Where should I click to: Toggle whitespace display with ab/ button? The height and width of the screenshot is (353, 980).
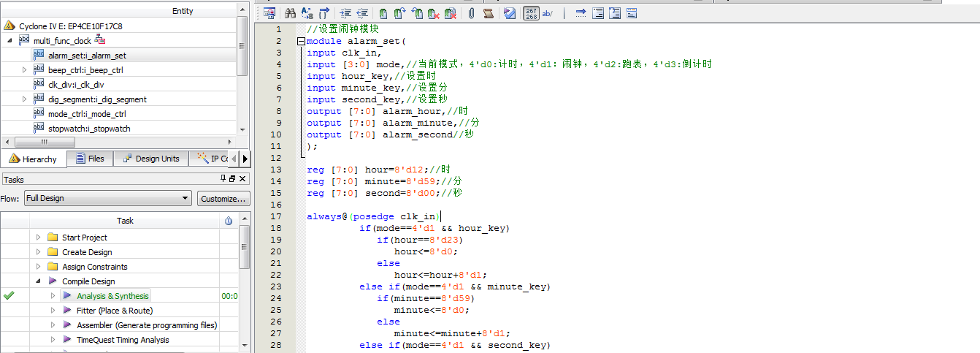tap(548, 13)
